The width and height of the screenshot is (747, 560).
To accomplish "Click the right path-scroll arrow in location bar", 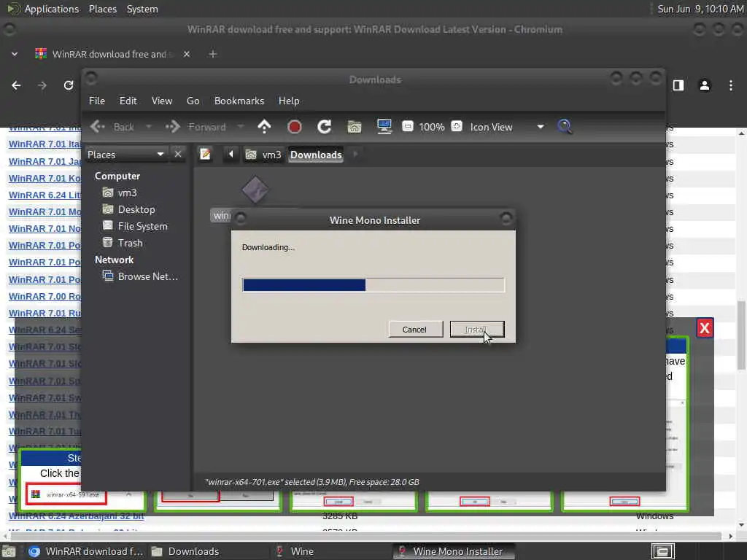I will [x=355, y=155].
